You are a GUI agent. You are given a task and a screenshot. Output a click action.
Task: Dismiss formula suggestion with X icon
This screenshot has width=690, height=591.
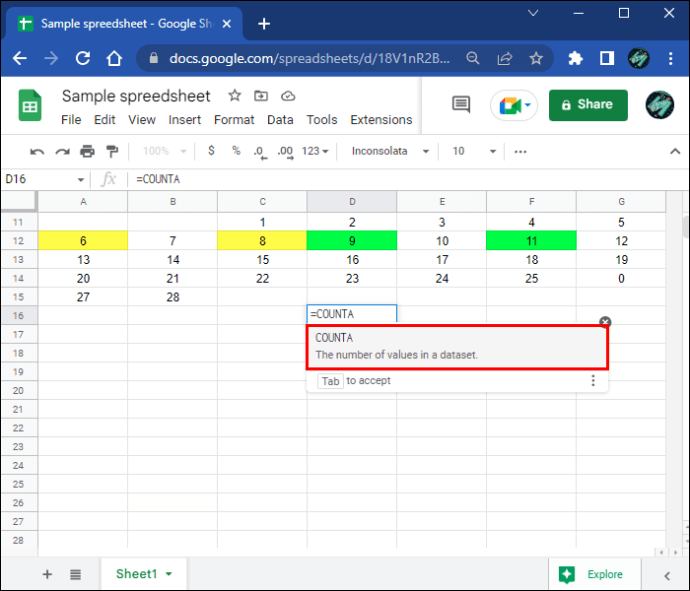pos(606,322)
